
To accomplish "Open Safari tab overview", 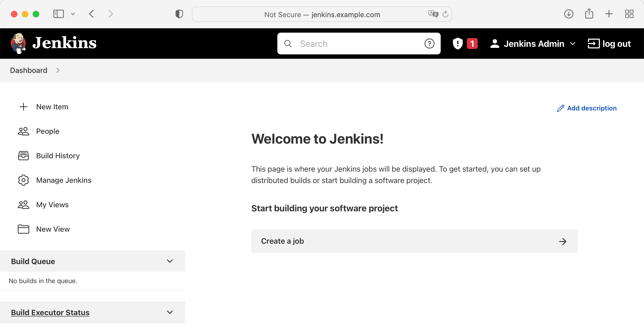I will (x=629, y=14).
